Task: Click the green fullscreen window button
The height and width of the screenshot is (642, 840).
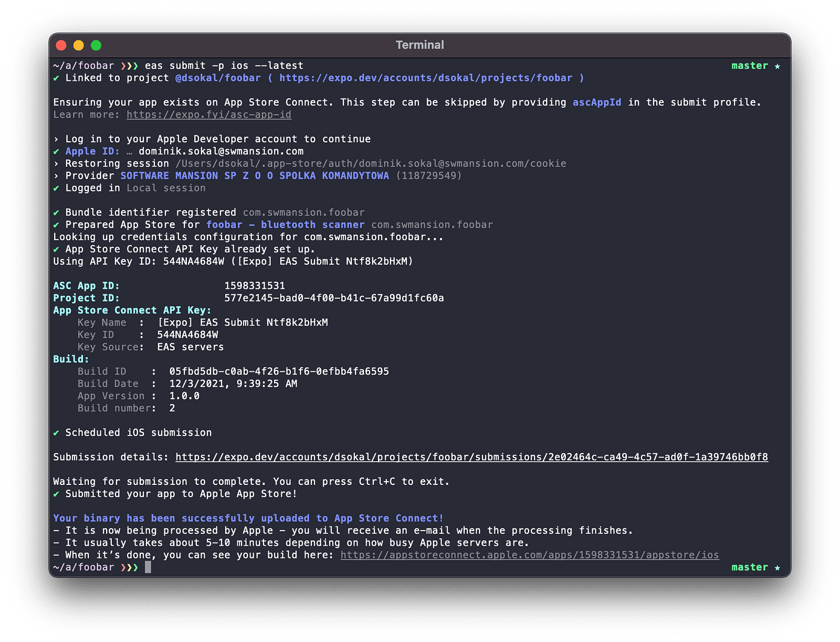Action: click(96, 45)
